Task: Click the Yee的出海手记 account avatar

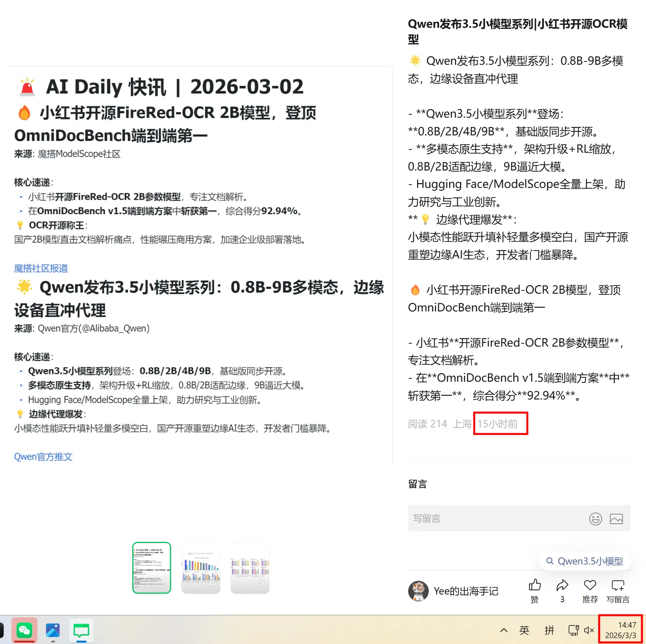Action: pyautogui.click(x=418, y=591)
